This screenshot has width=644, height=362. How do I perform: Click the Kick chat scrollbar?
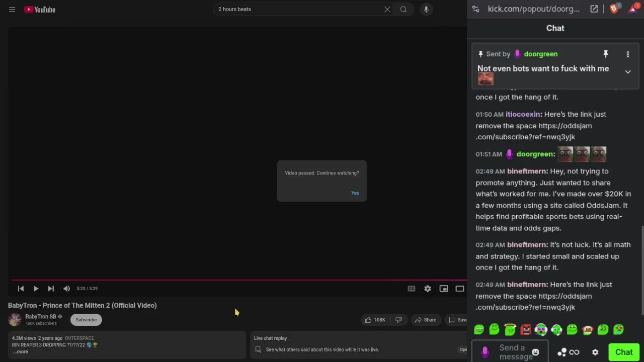(642, 271)
